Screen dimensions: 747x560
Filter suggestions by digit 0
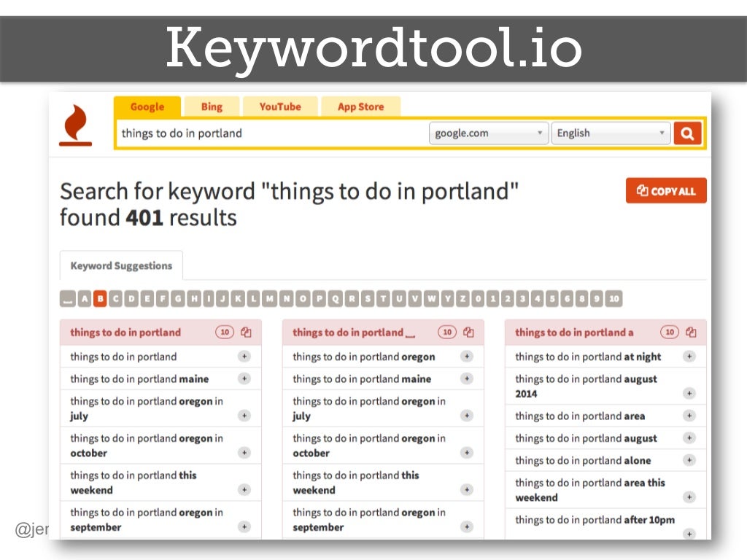click(x=478, y=298)
